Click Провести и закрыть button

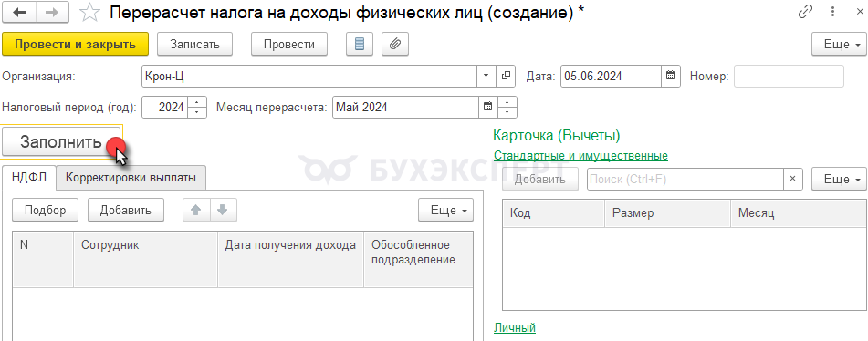click(x=75, y=44)
